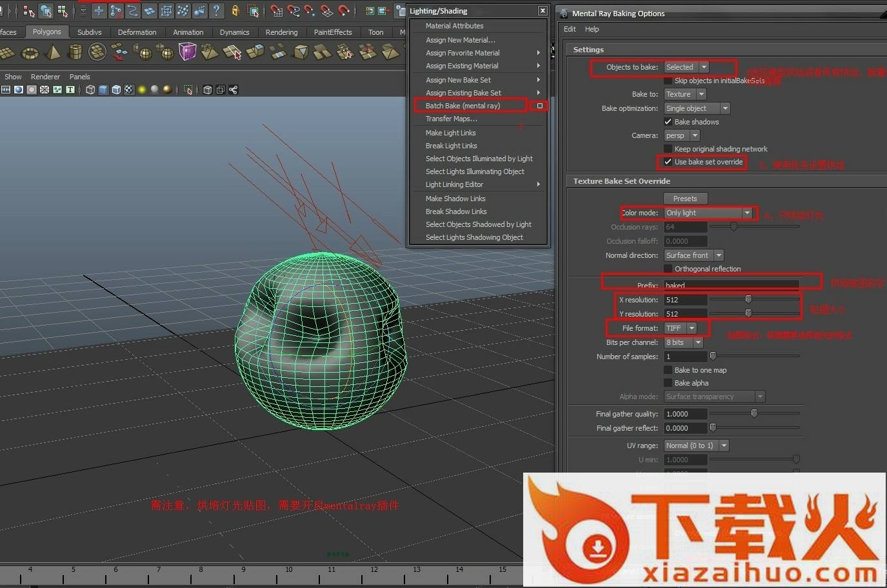Click the Prefix text field
887x588 pixels.
click(x=731, y=285)
